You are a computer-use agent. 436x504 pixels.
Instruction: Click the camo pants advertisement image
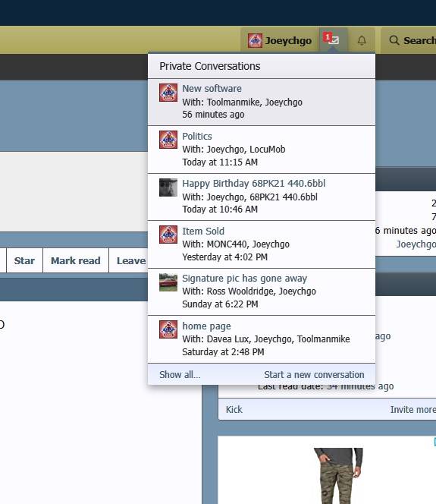[x=339, y=476]
